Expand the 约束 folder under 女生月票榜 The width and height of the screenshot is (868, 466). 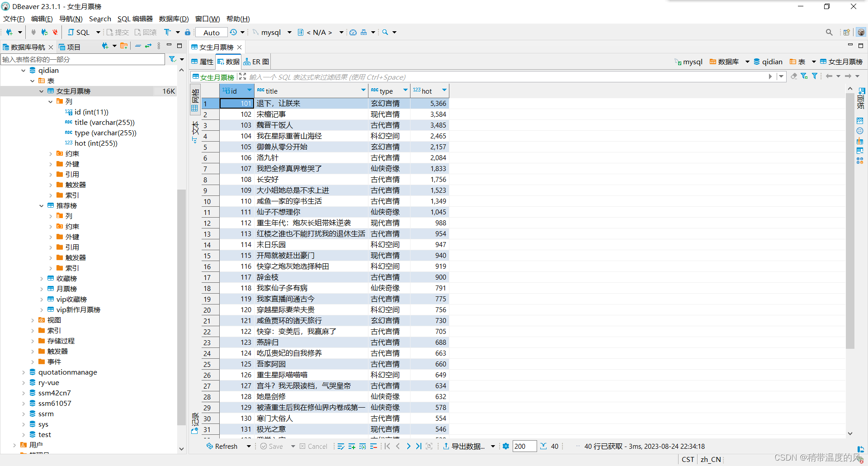coord(51,154)
